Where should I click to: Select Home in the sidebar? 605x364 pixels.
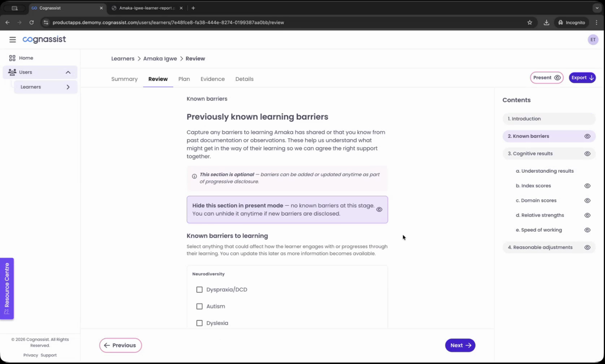tap(25, 58)
